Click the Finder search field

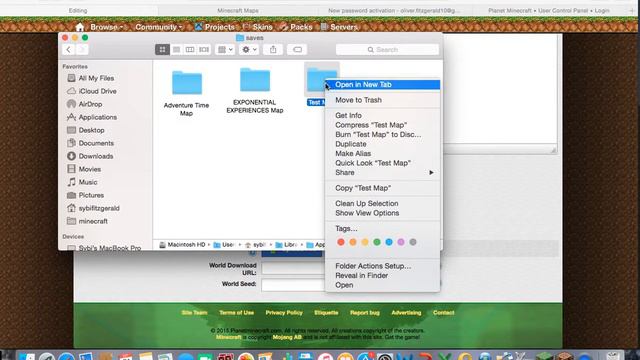pyautogui.click(x=387, y=49)
